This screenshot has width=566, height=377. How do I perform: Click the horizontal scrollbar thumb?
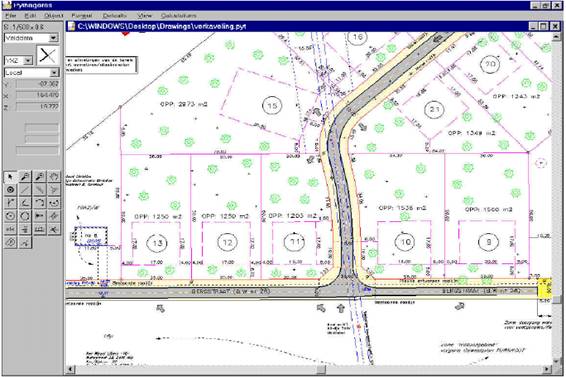pyautogui.click(x=321, y=369)
